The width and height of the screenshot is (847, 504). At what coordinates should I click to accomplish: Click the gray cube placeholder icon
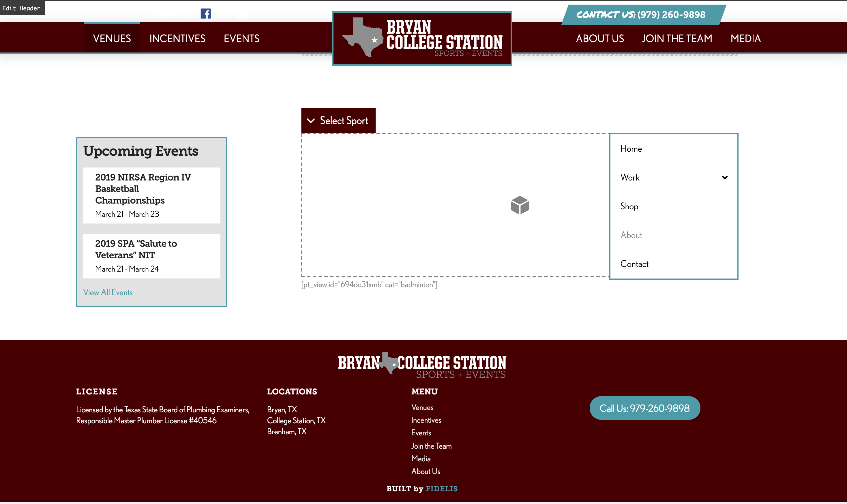(520, 205)
